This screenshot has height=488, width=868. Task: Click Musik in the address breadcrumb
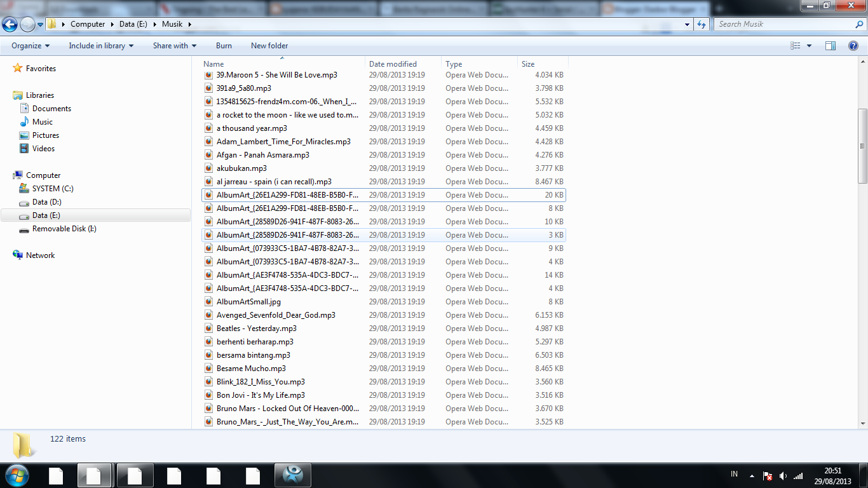172,24
